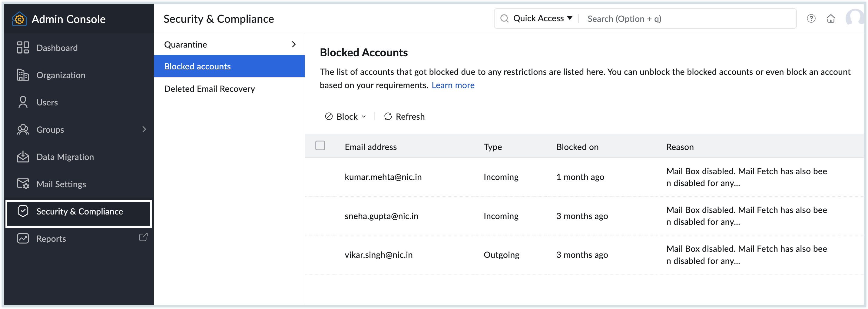
Task: Open Mail Settings in sidebar
Action: 61,184
